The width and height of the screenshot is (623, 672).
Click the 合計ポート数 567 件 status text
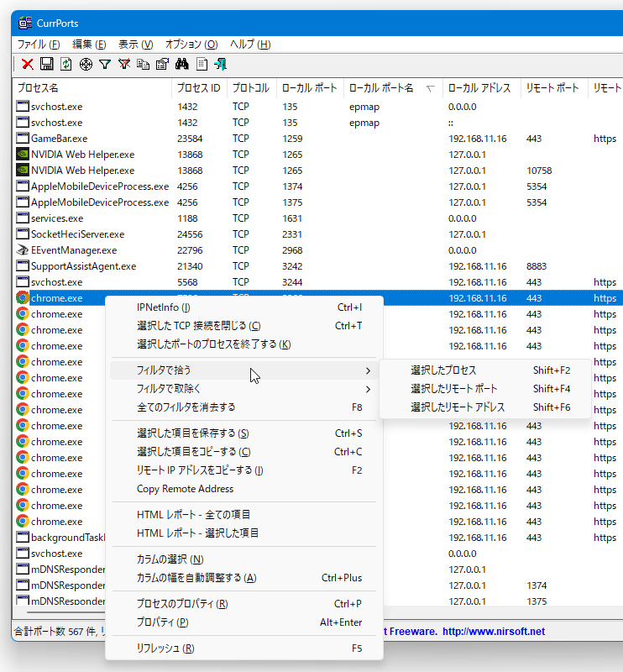55,632
